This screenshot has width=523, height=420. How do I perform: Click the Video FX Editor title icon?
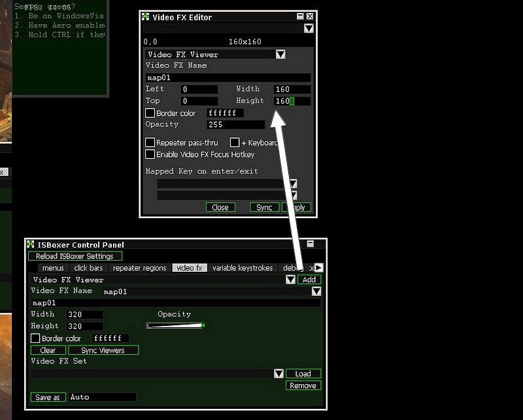point(145,17)
